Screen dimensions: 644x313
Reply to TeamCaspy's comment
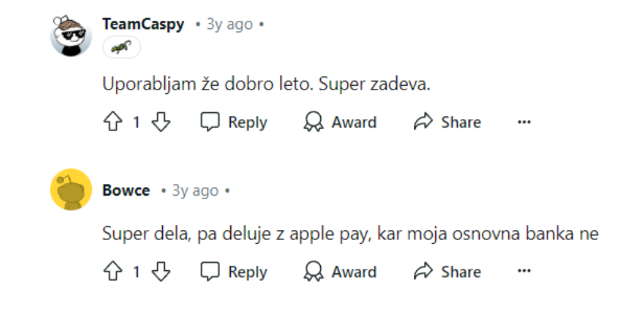[233, 122]
